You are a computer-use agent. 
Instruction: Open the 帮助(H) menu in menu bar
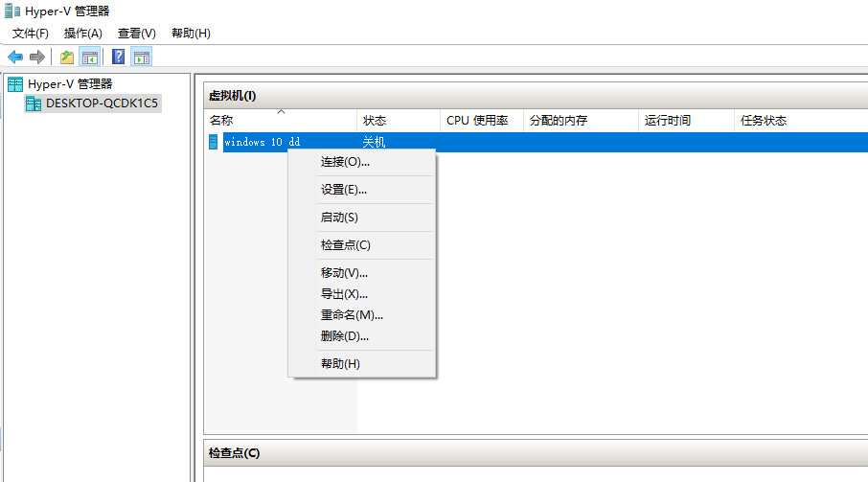pos(191,34)
